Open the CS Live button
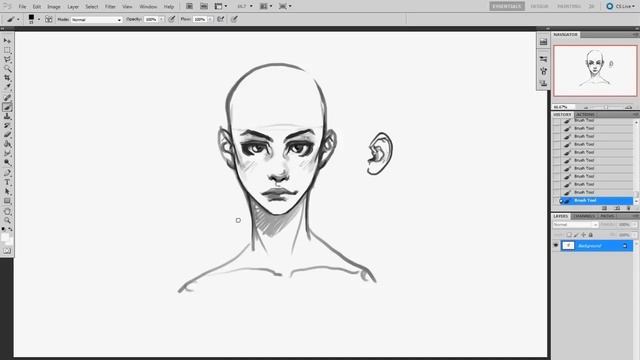 620,6
